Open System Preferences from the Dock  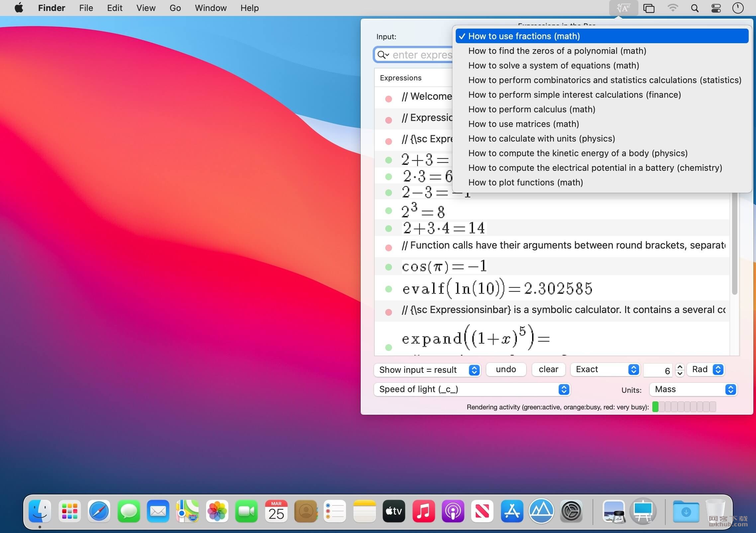click(571, 511)
